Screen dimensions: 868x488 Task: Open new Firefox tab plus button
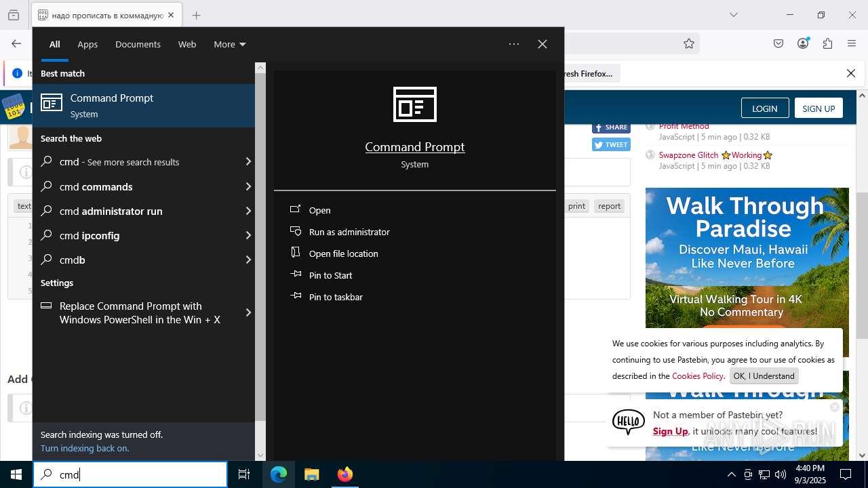[x=197, y=15]
